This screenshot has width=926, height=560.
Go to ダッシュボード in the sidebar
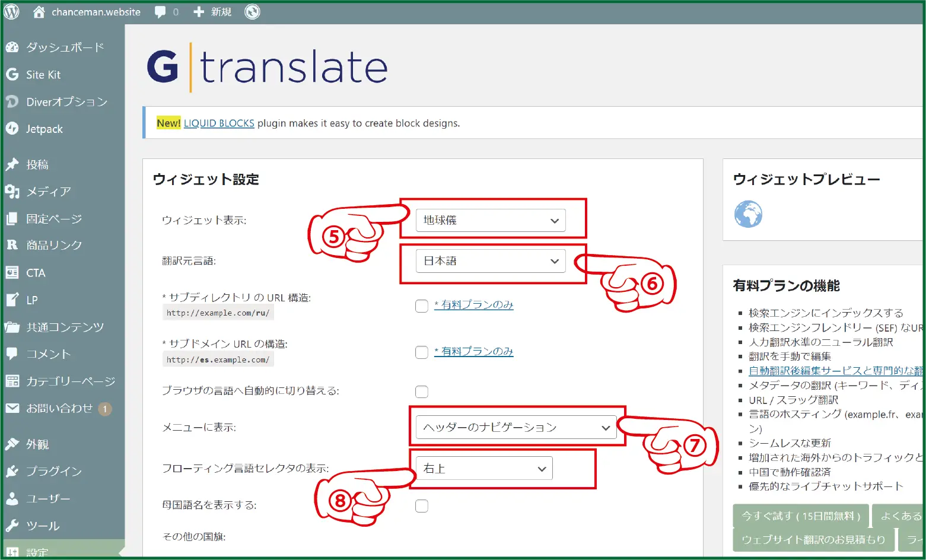65,47
